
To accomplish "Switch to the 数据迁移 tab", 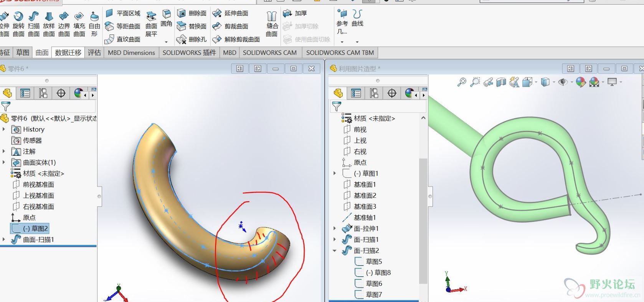I will [x=68, y=53].
